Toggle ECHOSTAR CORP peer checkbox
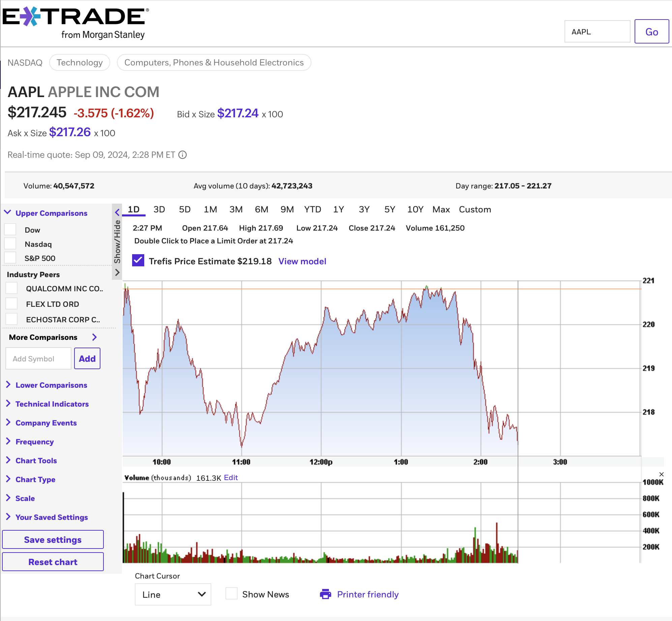 coord(12,319)
